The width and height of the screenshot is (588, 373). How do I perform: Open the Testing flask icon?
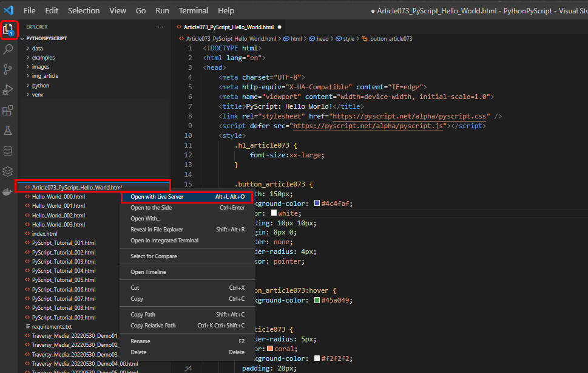tap(8, 131)
